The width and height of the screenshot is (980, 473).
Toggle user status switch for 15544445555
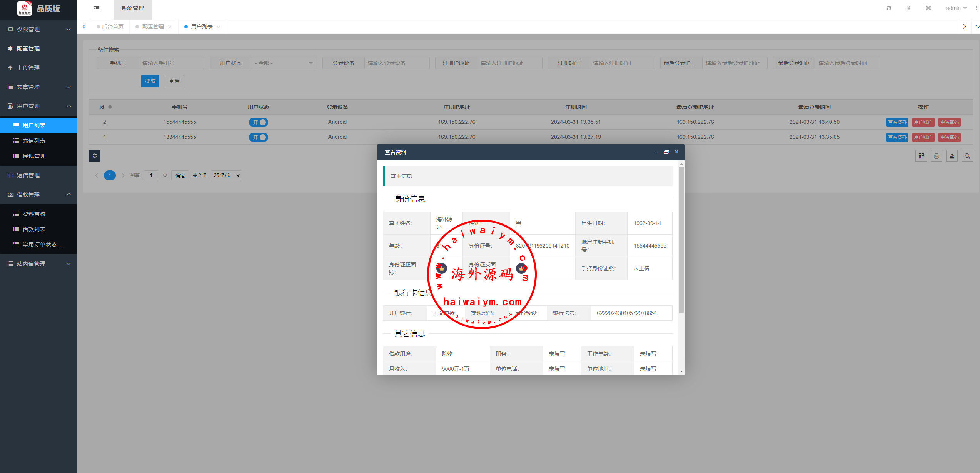pyautogui.click(x=259, y=122)
